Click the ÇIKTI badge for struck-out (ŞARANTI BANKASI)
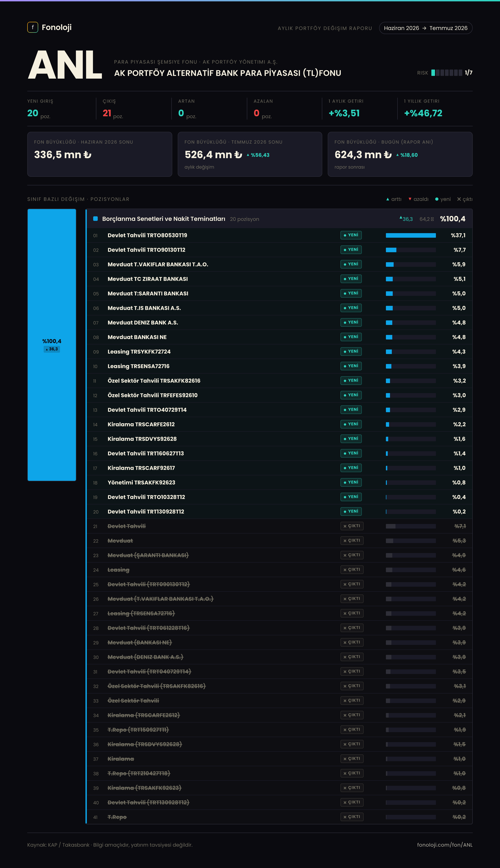Screen dimensions: 500x868 click(x=352, y=555)
